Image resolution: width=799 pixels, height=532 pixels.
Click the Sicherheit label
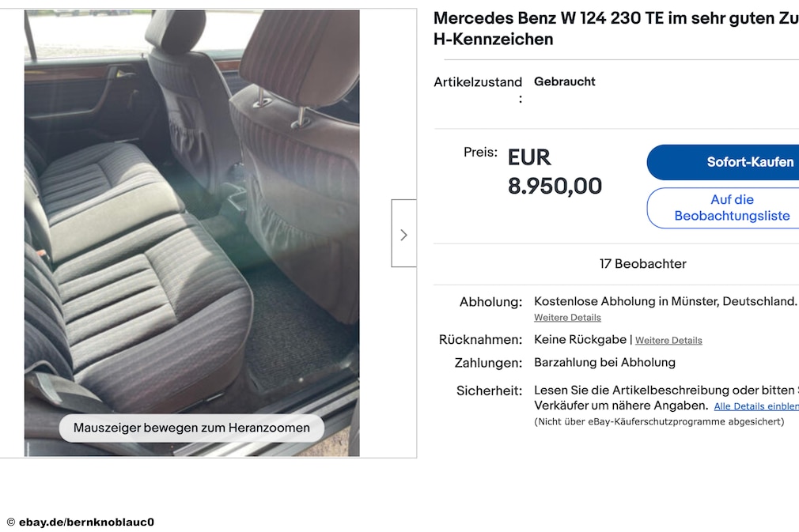489,391
